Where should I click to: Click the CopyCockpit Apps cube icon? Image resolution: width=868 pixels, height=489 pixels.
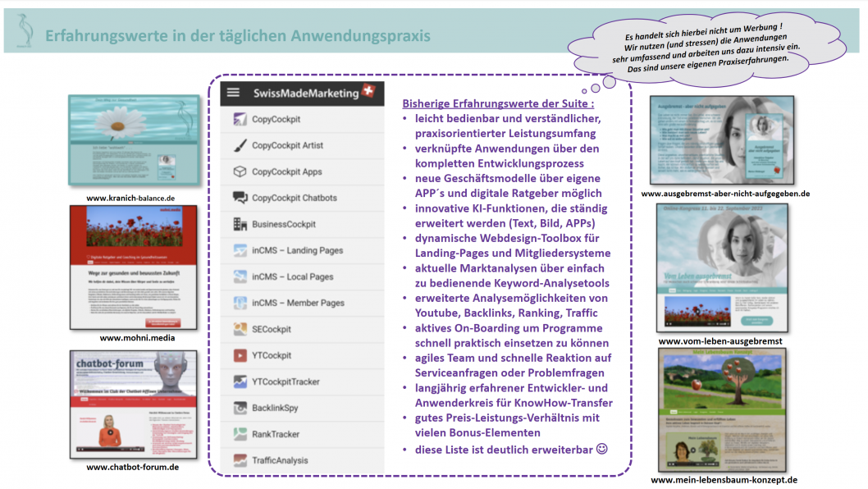point(240,171)
